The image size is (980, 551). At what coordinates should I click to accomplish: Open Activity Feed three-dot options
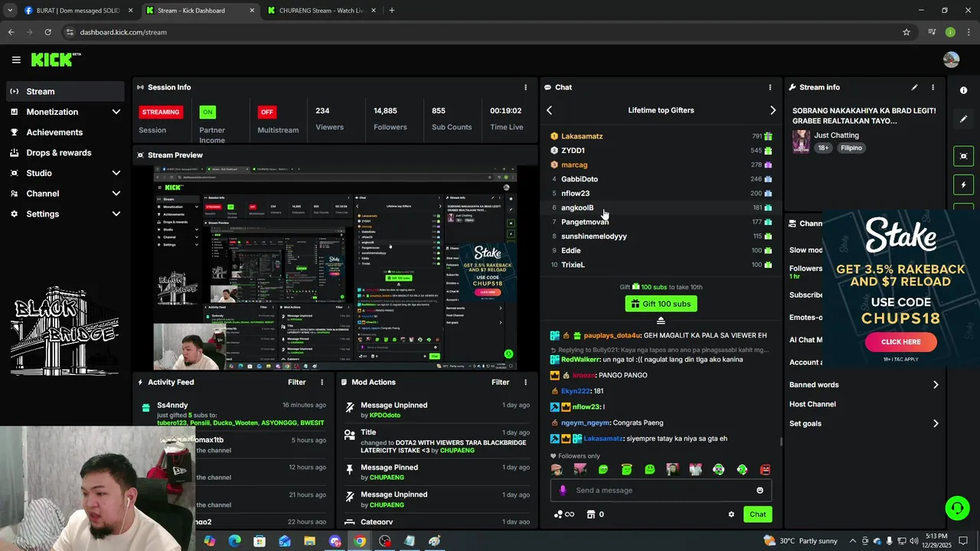322,382
